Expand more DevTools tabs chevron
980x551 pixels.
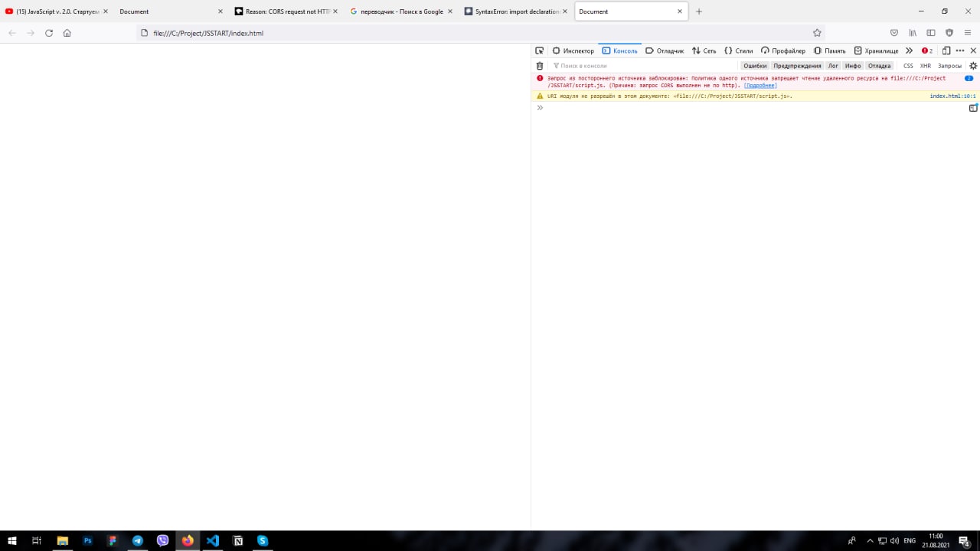(x=909, y=51)
